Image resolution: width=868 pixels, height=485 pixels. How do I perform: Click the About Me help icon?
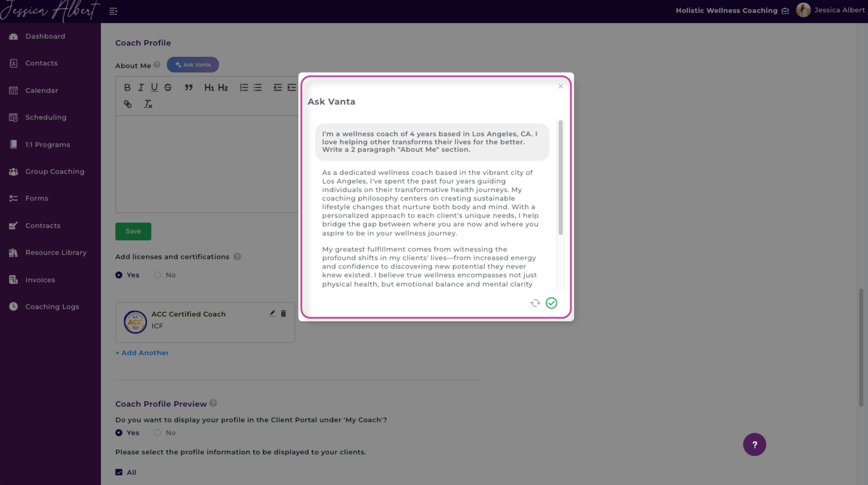click(x=157, y=65)
